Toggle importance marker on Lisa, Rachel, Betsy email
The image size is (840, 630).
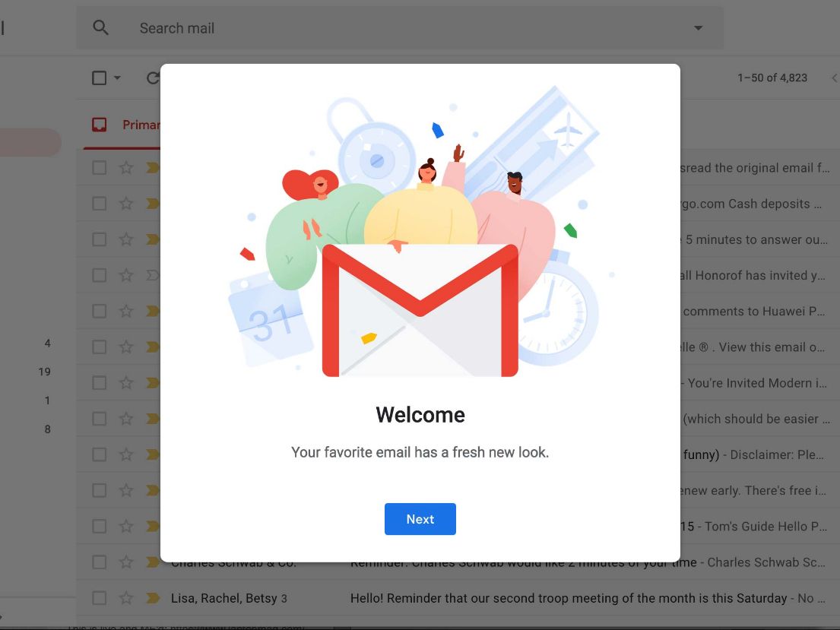[154, 598]
